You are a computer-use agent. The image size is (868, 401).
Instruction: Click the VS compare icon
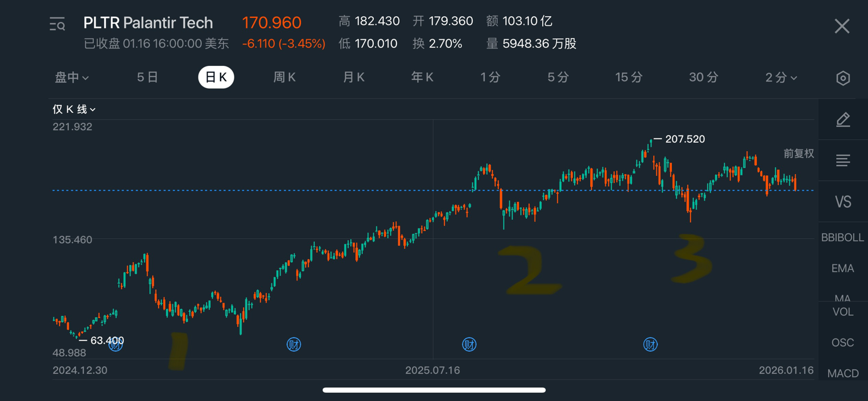[x=843, y=201]
